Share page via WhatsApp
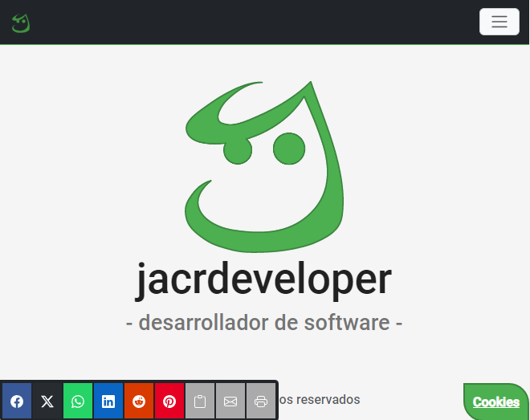This screenshot has height=420, width=530. coord(78,401)
